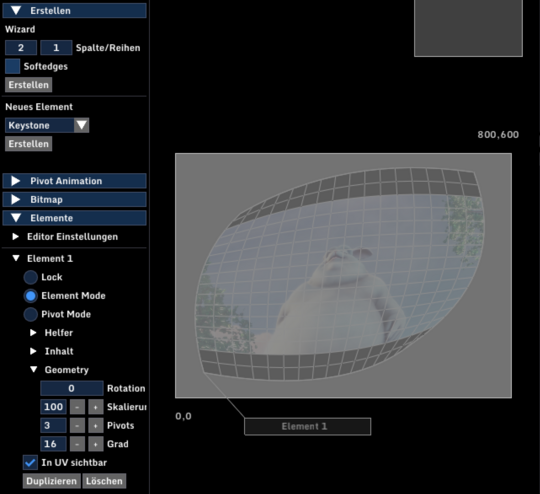The width and height of the screenshot is (540, 494).
Task: Increase Pivots value with plus button
Action: tap(96, 426)
